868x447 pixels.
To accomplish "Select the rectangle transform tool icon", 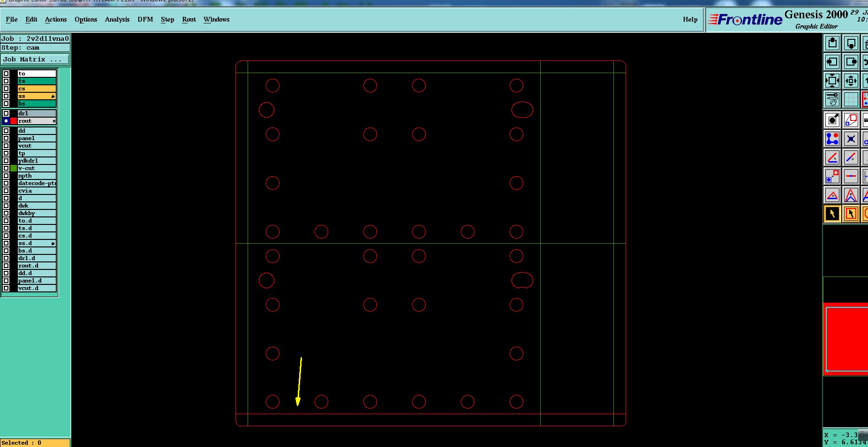I will (851, 120).
